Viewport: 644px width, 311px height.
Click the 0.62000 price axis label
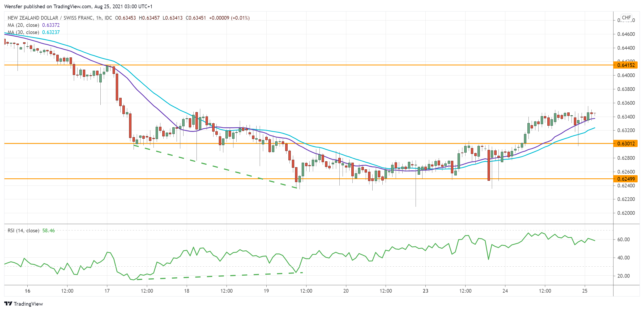click(626, 213)
